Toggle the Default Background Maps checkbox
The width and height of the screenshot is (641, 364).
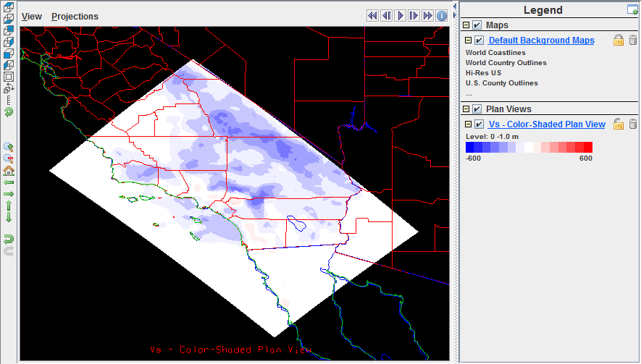(479, 41)
